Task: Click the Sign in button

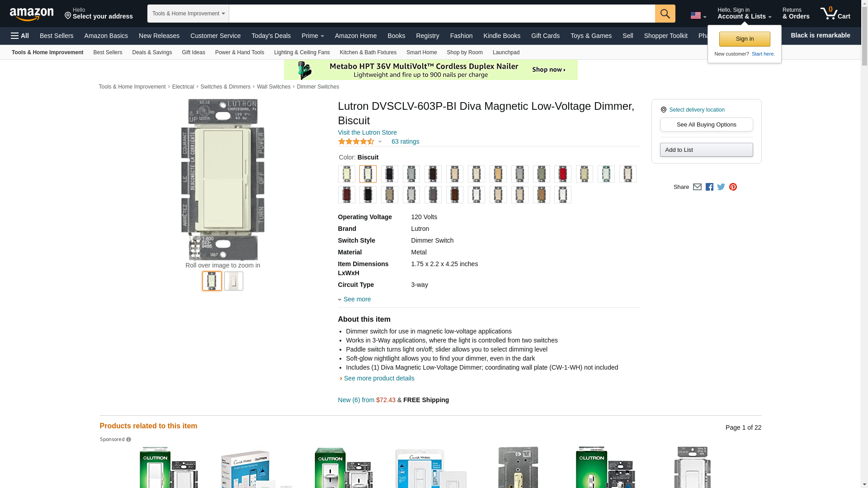Action: (744, 39)
